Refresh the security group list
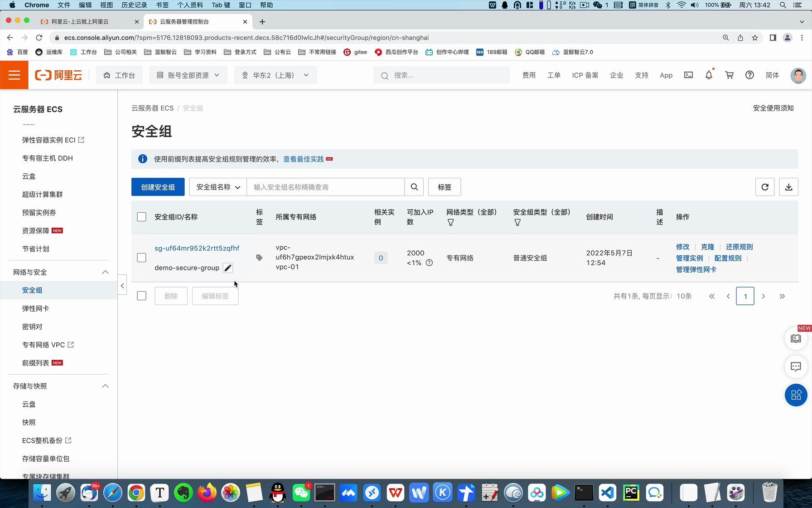 pos(765,187)
